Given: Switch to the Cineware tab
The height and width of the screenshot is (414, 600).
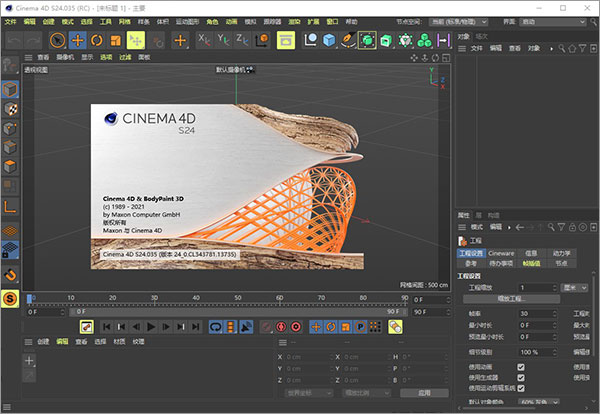Looking at the screenshot, I should 501,254.
